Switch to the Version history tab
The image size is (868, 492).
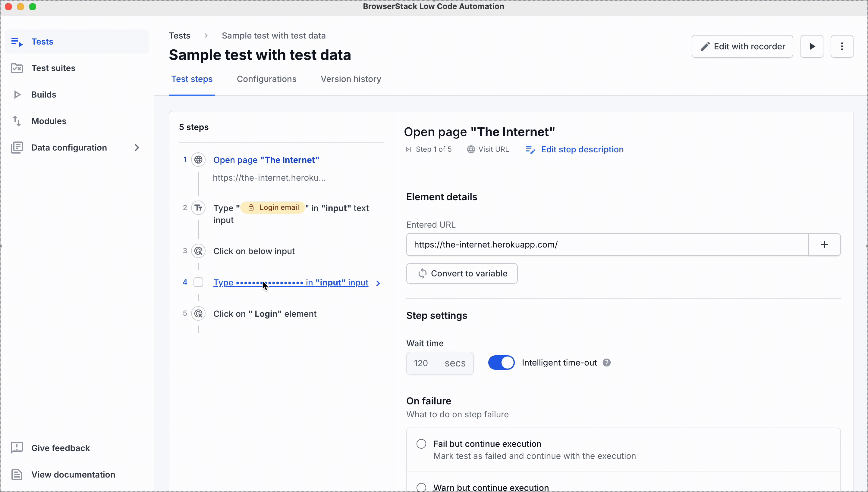tap(351, 79)
